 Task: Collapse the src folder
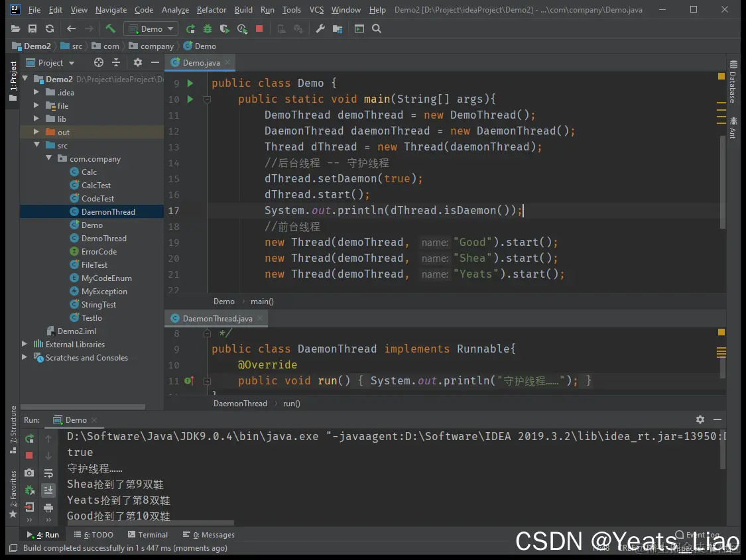click(36, 144)
